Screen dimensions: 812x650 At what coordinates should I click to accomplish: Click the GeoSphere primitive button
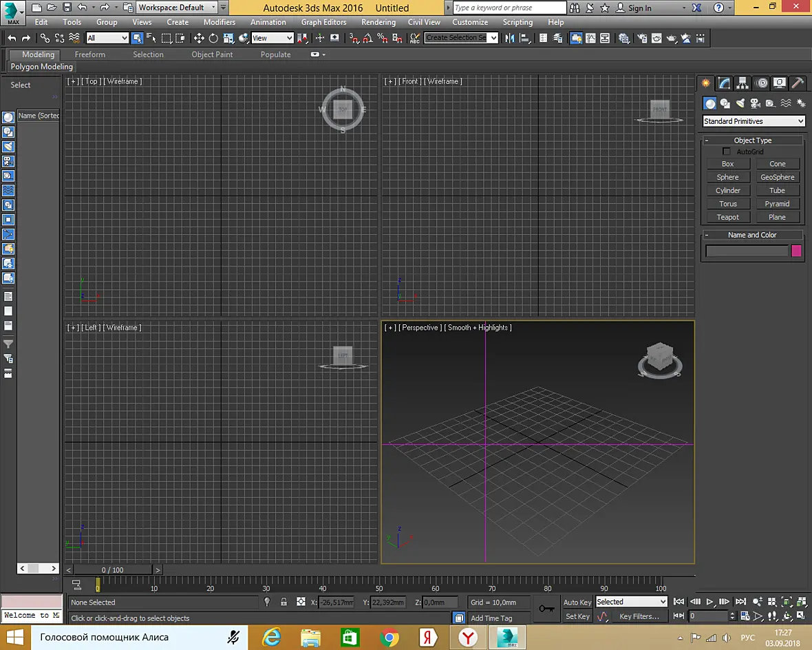tap(777, 177)
